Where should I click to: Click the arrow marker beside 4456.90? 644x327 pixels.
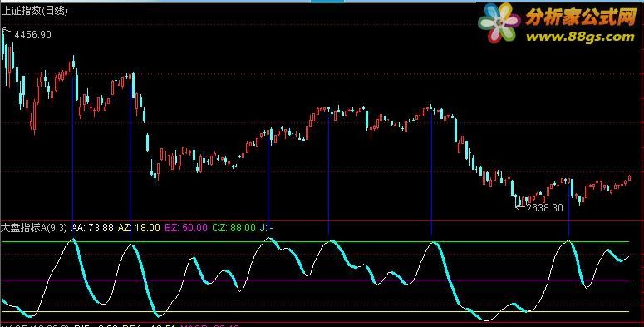(7, 31)
